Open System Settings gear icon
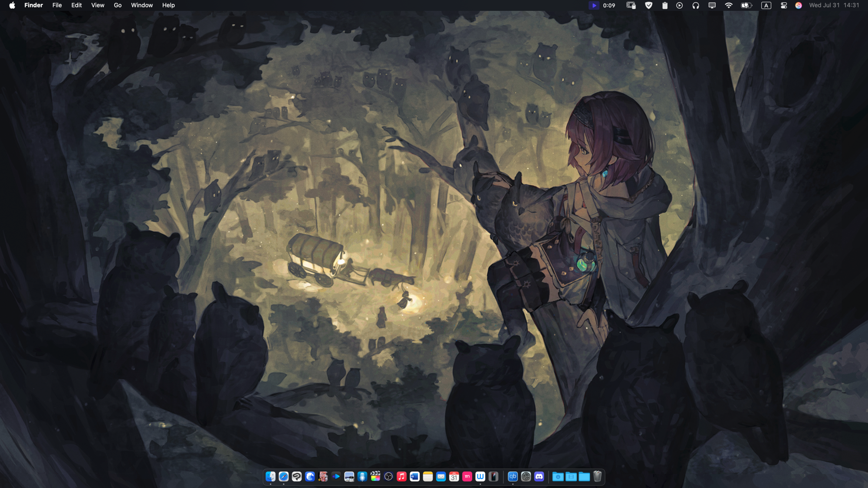Screen dimensions: 868x488 526,477
